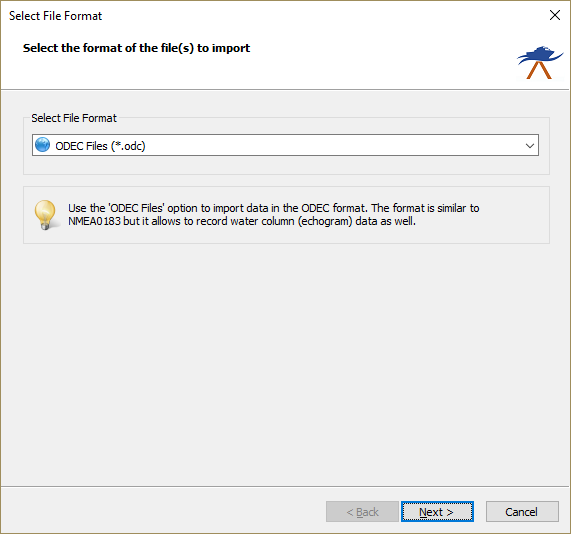Proceed with the Next > button
This screenshot has height=534, width=571.
tap(437, 511)
